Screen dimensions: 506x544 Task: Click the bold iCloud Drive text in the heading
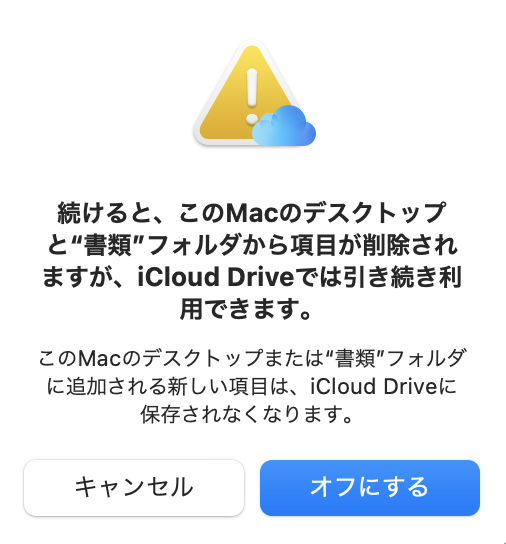[x=216, y=277]
